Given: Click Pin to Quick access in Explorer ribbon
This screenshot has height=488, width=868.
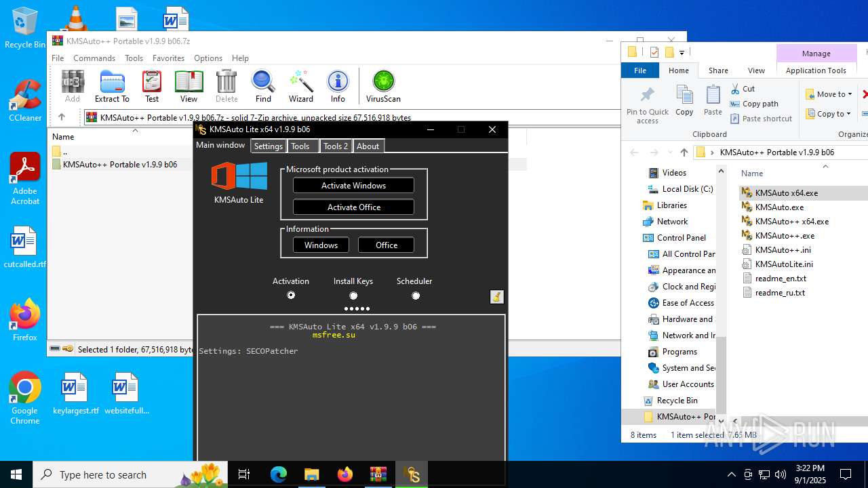Looking at the screenshot, I should (x=648, y=105).
